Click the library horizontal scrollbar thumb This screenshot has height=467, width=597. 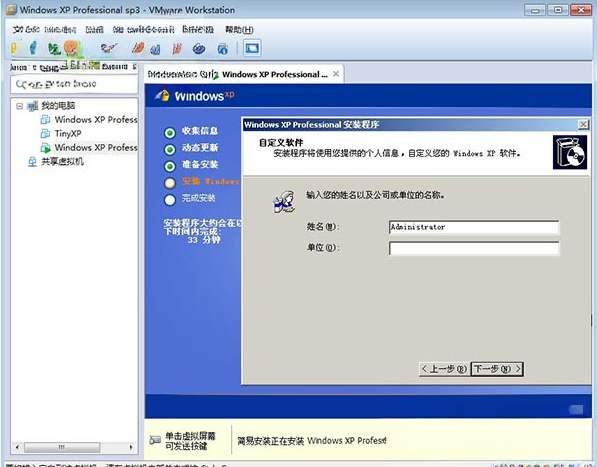coord(62,447)
